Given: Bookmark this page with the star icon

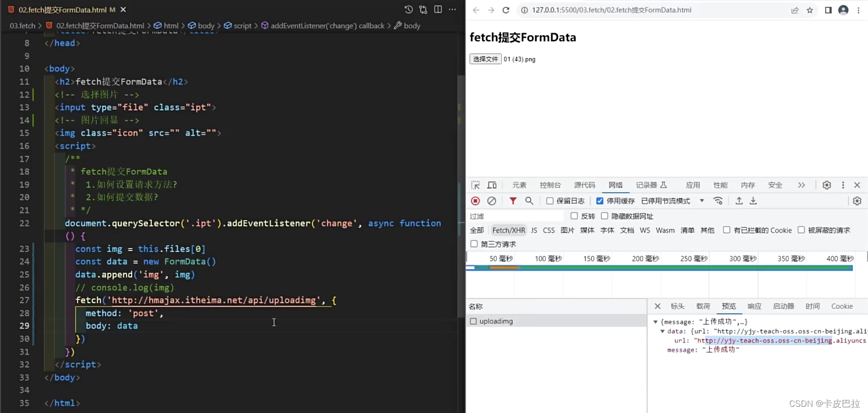Looking at the screenshot, I should click(810, 10).
